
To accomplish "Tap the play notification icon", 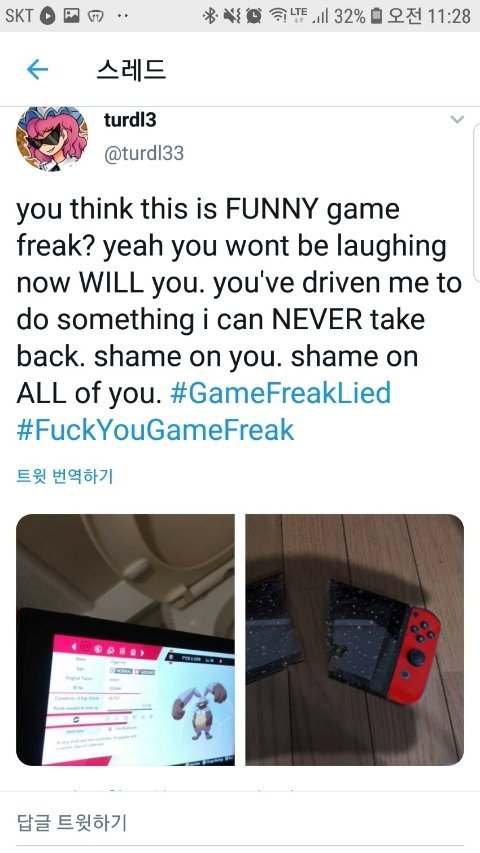I will 48,16.
